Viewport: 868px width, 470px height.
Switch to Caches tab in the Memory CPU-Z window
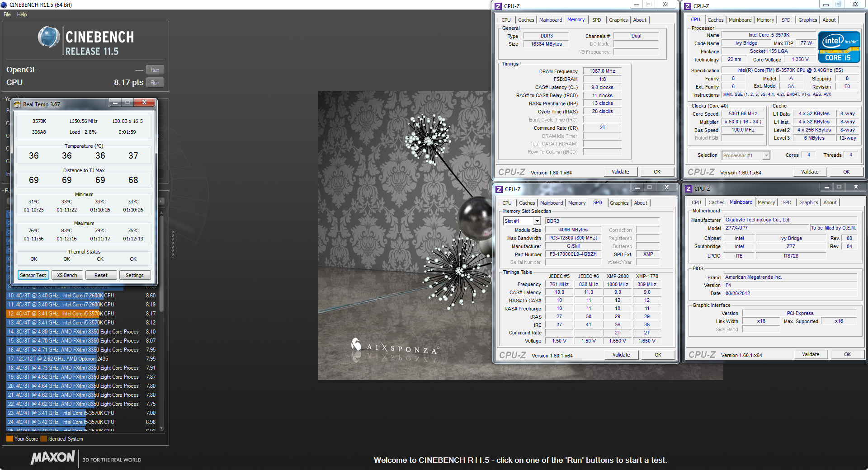pos(526,20)
